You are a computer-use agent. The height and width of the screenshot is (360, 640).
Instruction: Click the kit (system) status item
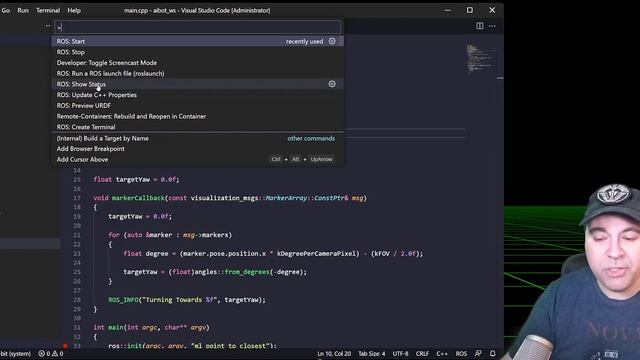(x=16, y=353)
